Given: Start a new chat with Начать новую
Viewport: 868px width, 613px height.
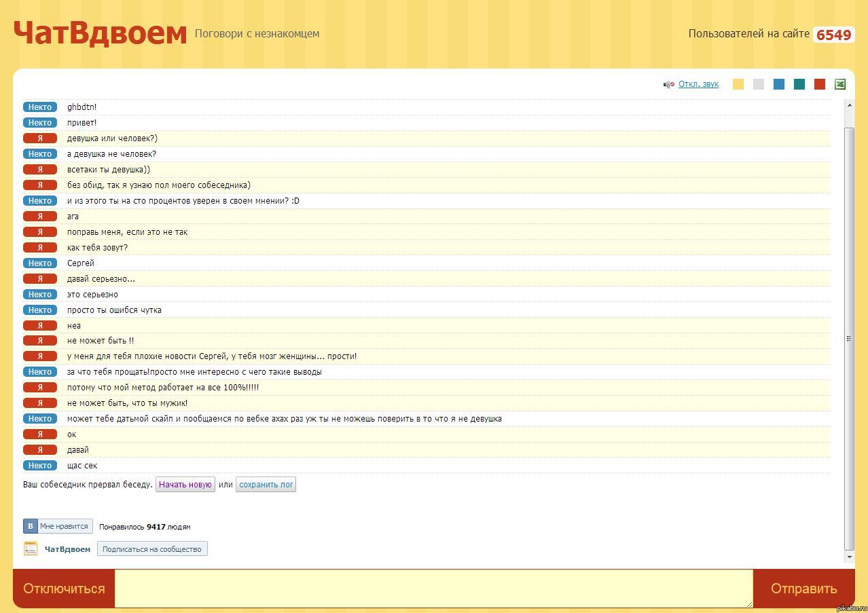Looking at the screenshot, I should [185, 485].
